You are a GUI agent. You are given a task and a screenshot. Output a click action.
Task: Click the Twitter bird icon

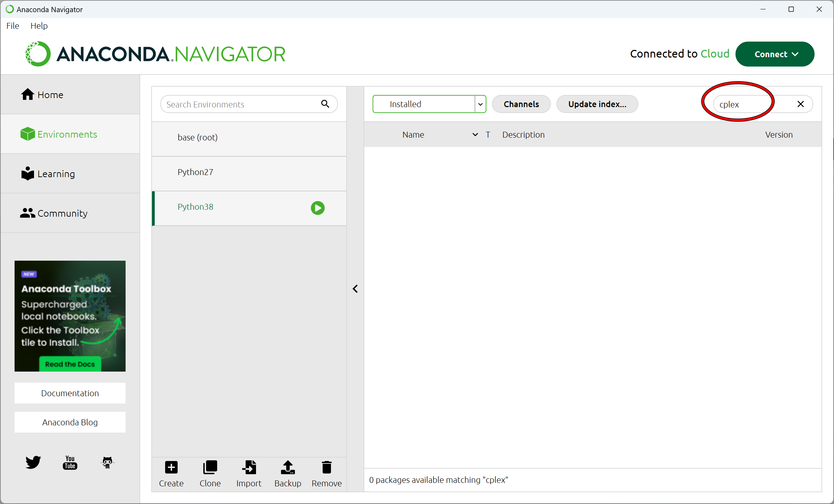point(33,462)
